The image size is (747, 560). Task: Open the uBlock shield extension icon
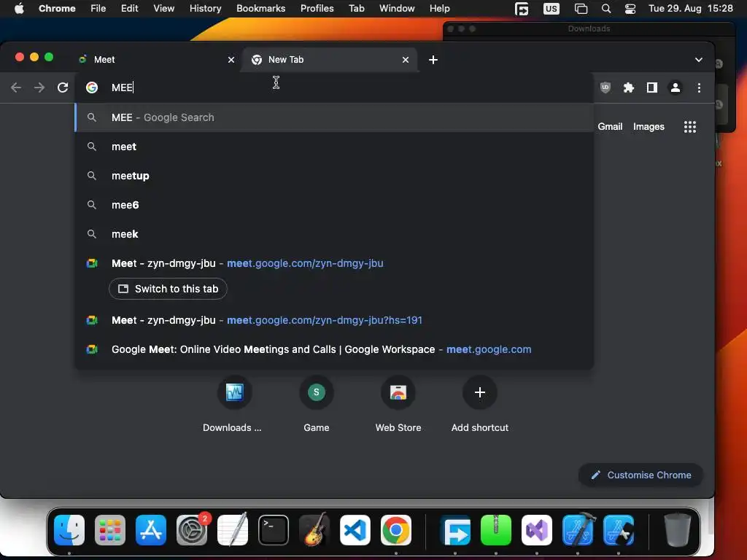coord(605,87)
